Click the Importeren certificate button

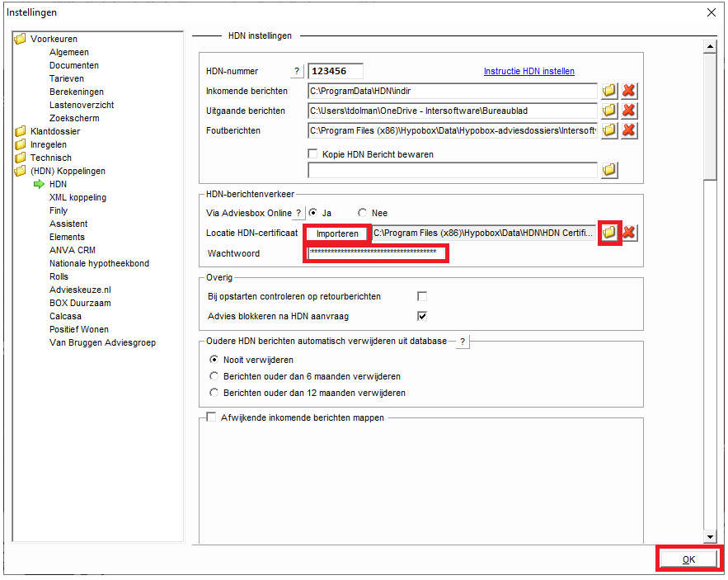(337, 233)
